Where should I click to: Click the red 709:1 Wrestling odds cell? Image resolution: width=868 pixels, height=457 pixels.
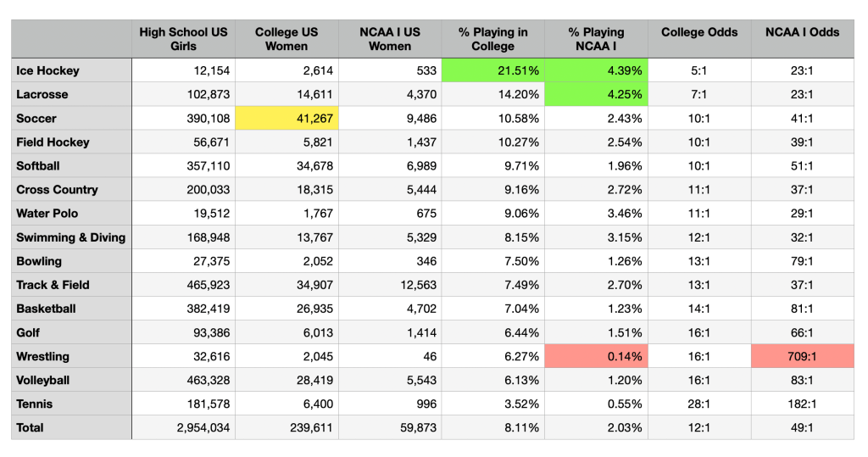click(x=802, y=356)
